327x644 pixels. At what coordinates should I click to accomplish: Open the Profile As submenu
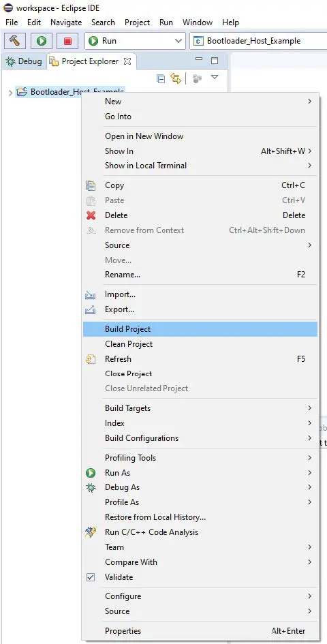coord(200,502)
